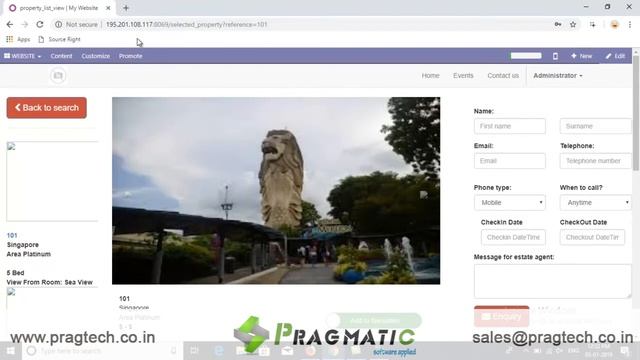Select the property_list_view browser tab
640x360 pixels.
[58, 8]
